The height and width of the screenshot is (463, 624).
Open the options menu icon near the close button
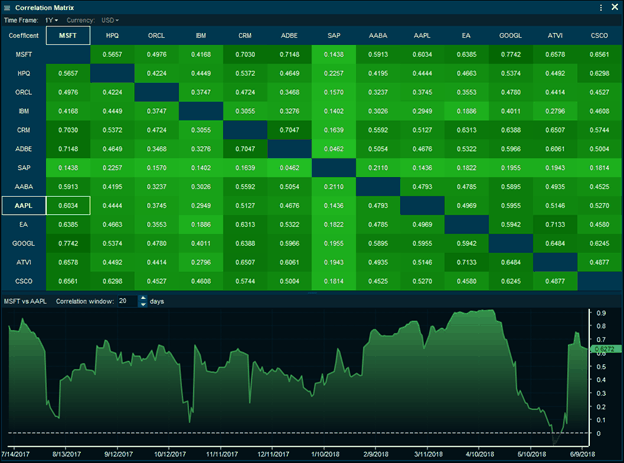click(x=599, y=7)
